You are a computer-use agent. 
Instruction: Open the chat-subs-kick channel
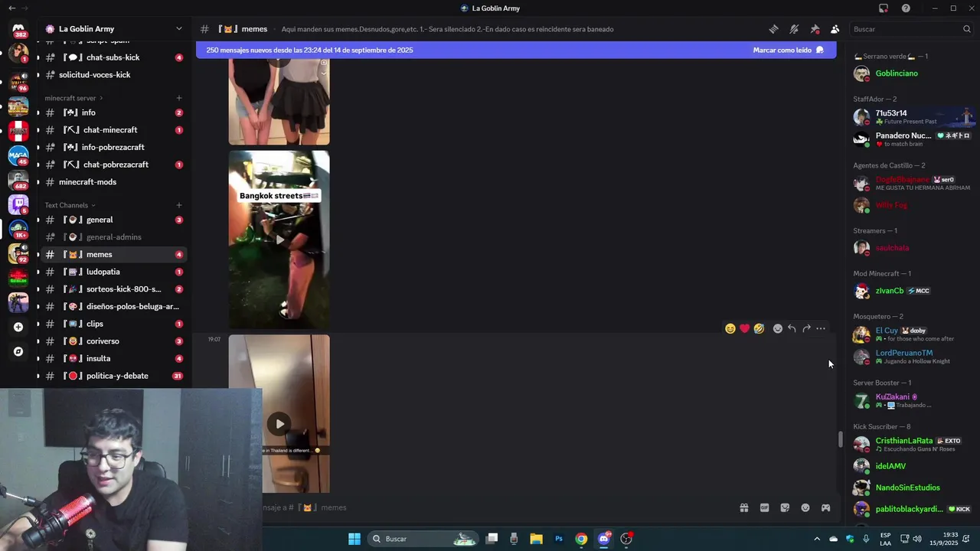(113, 57)
